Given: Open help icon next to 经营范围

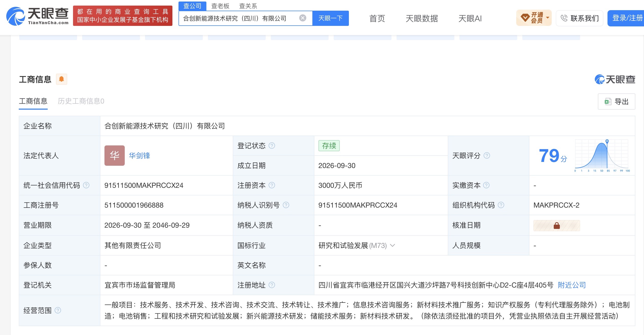Looking at the screenshot, I should 58,310.
